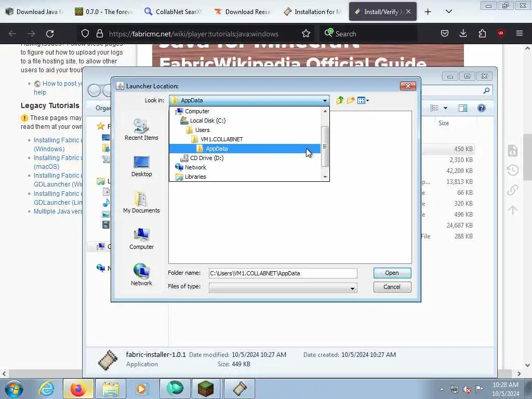Click the Folder name text field

(x=283, y=273)
